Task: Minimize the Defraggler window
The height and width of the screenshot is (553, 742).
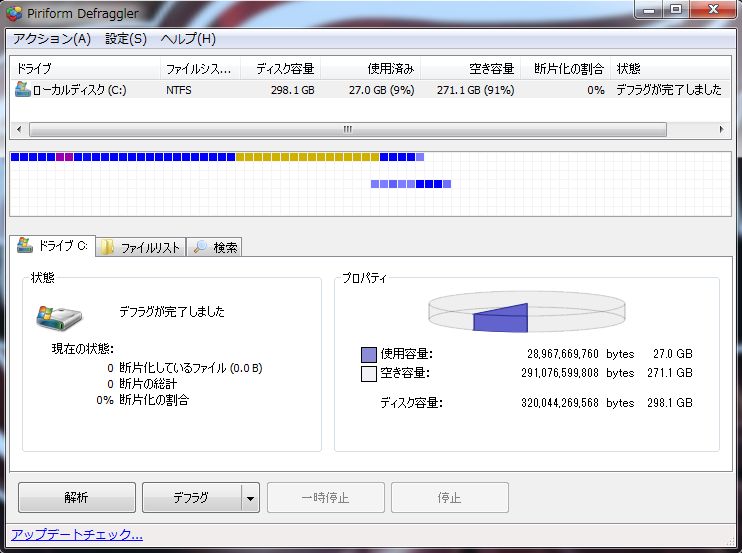Action: click(649, 9)
